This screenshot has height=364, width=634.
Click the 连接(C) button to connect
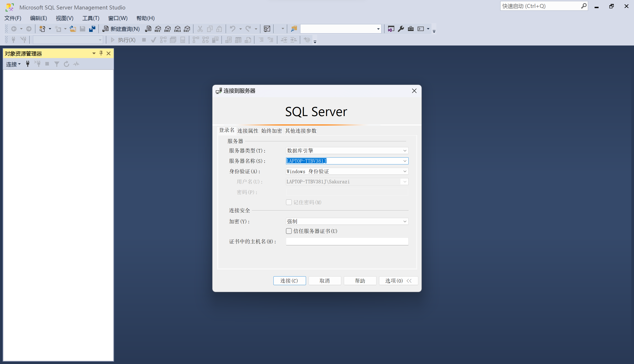click(x=289, y=280)
